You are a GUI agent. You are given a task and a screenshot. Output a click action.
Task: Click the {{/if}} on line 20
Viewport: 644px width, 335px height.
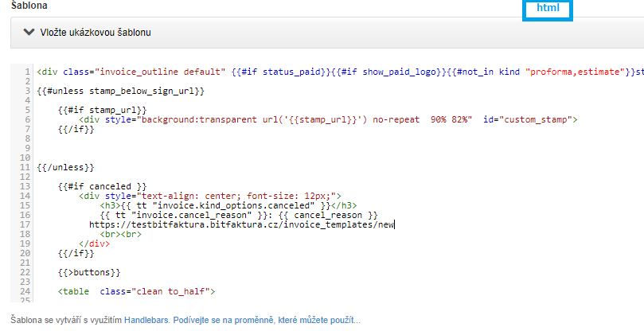point(76,253)
